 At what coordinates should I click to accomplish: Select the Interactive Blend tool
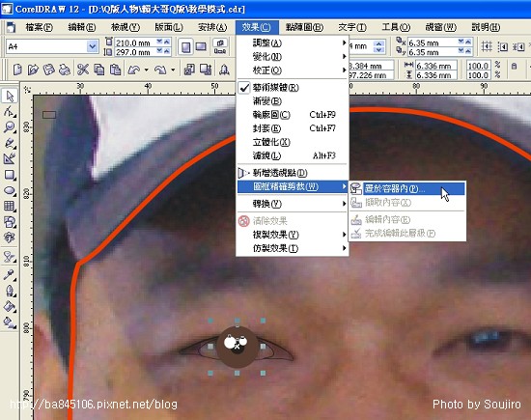coord(10,257)
